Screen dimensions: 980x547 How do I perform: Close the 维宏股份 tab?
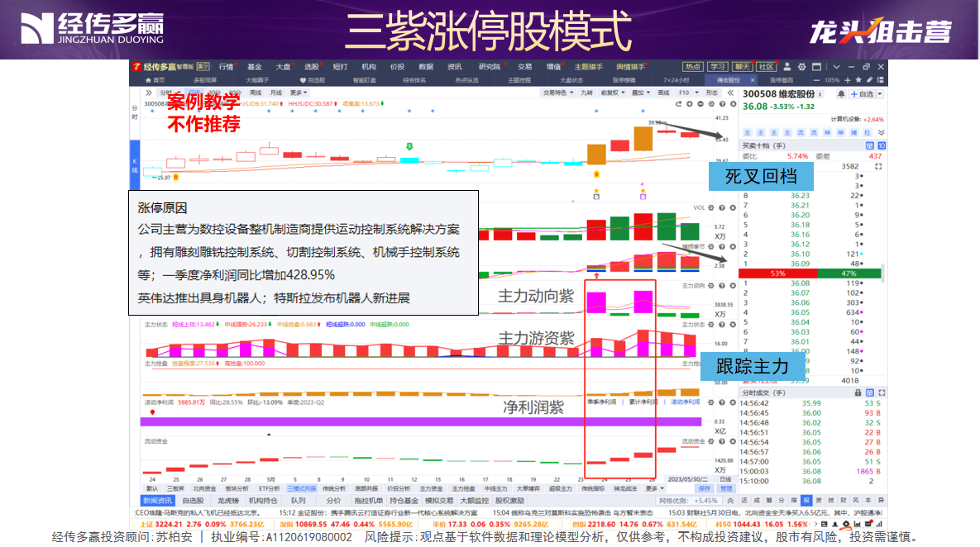pyautogui.click(x=753, y=80)
